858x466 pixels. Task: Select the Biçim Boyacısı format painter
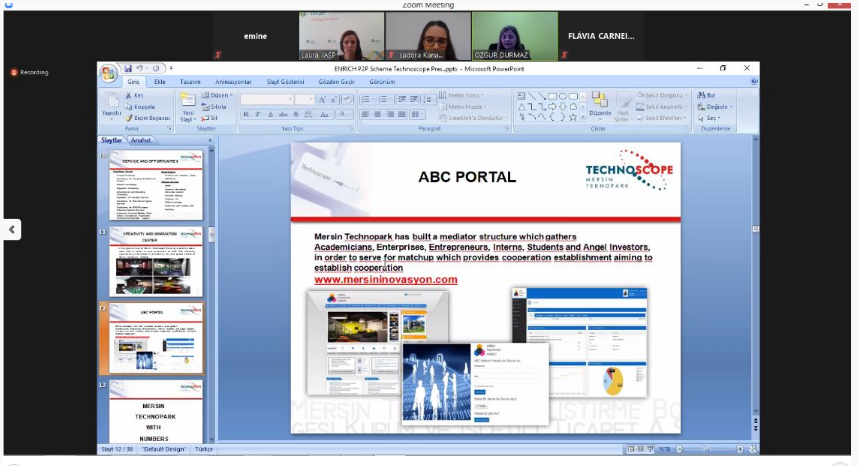pyautogui.click(x=148, y=118)
